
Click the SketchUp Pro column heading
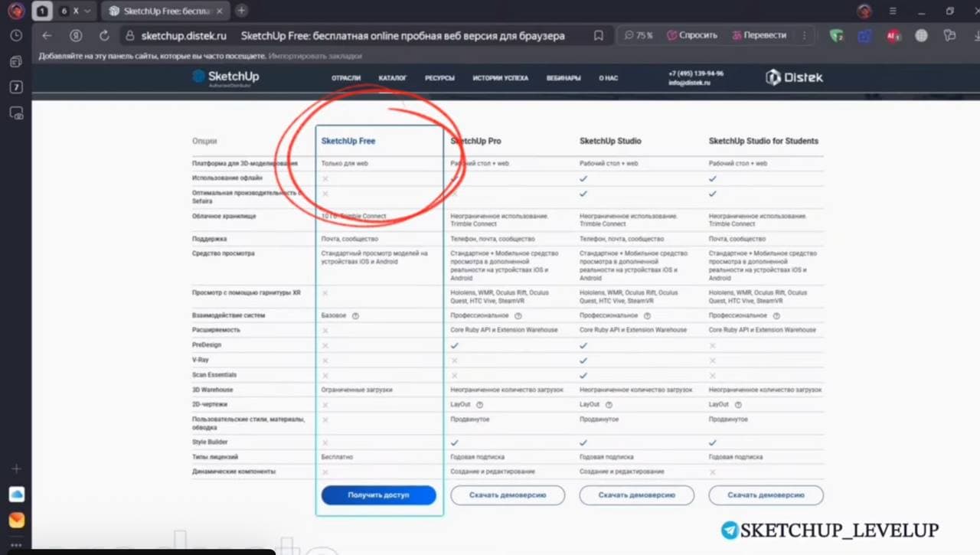click(476, 141)
